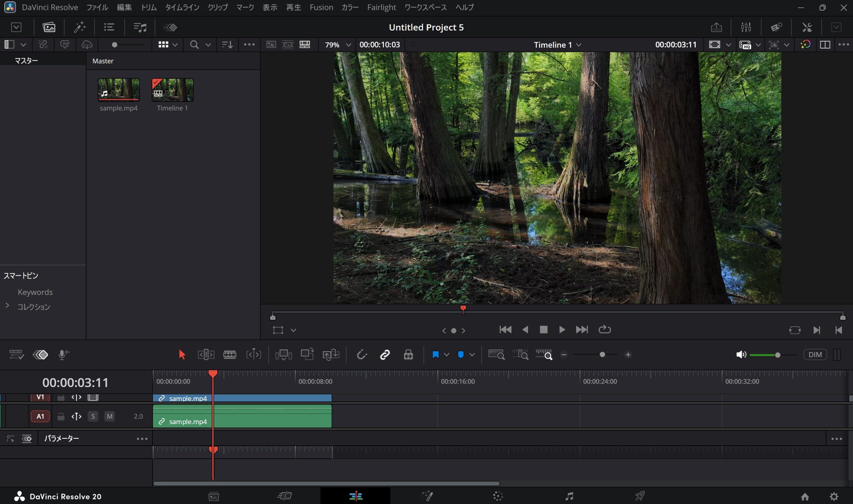Mute the A1 audio track
This screenshot has width=853, height=504.
[x=109, y=416]
